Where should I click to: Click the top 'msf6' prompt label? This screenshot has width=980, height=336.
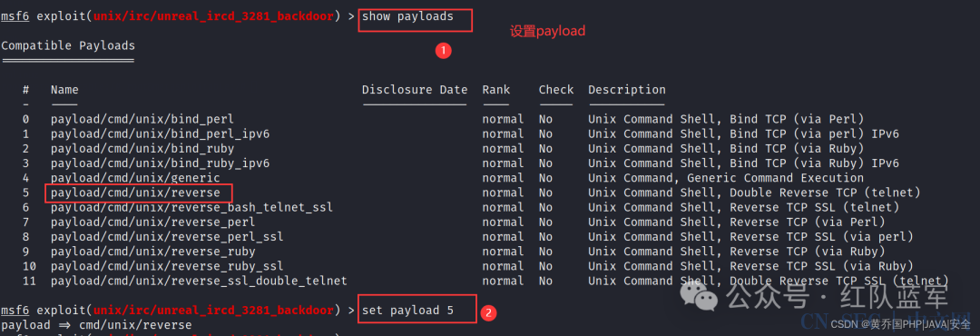pyautogui.click(x=15, y=17)
